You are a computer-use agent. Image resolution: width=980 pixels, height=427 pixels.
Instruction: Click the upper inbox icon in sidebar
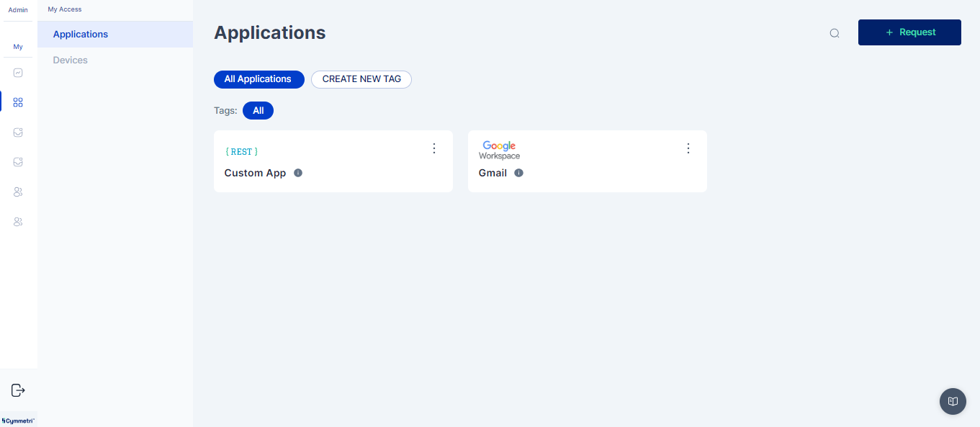tap(18, 132)
